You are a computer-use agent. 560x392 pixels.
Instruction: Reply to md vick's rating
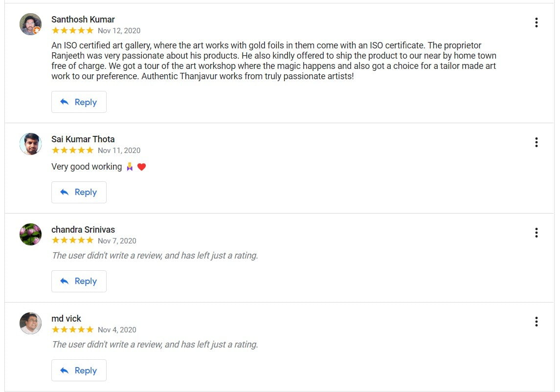(x=79, y=370)
